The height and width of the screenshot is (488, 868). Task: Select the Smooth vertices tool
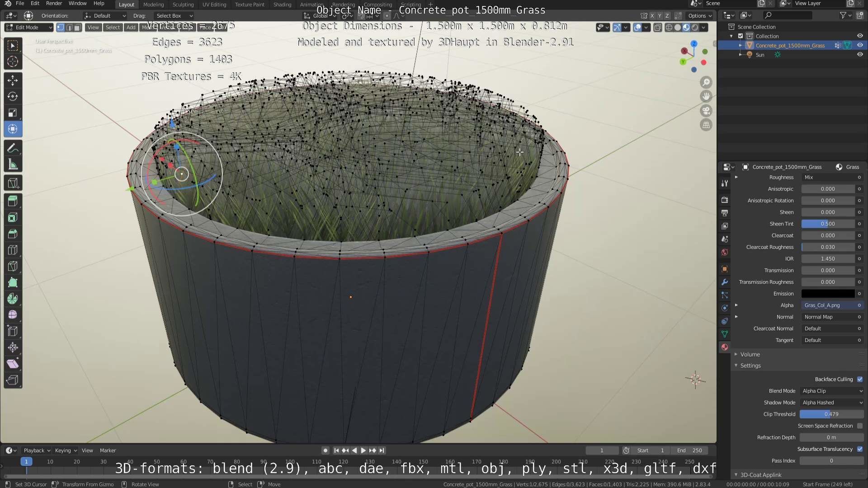point(13,315)
